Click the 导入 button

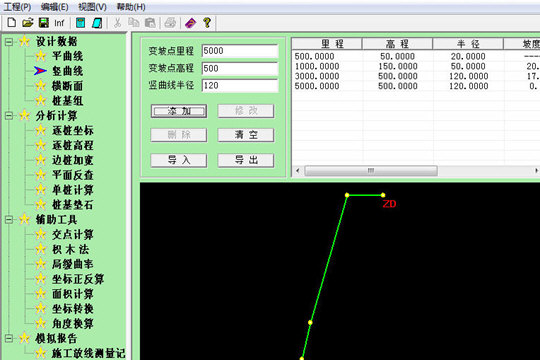click(179, 160)
